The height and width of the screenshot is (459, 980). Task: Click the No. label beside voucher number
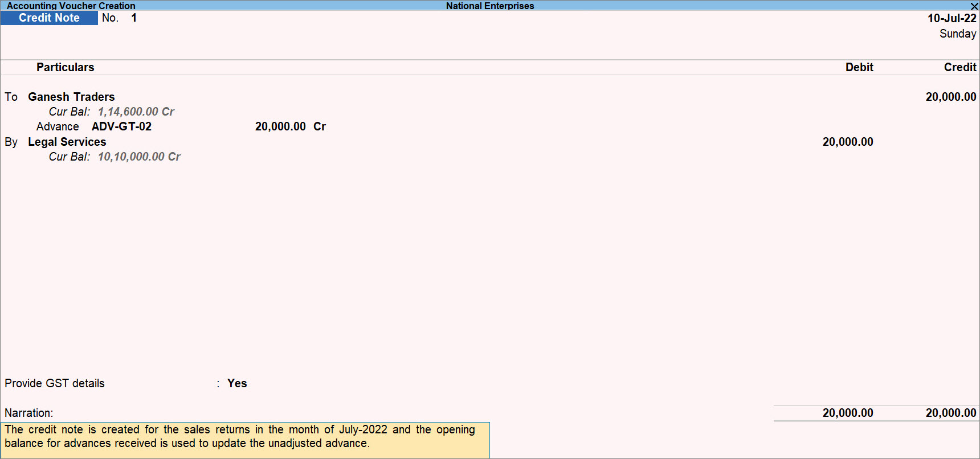coord(110,18)
